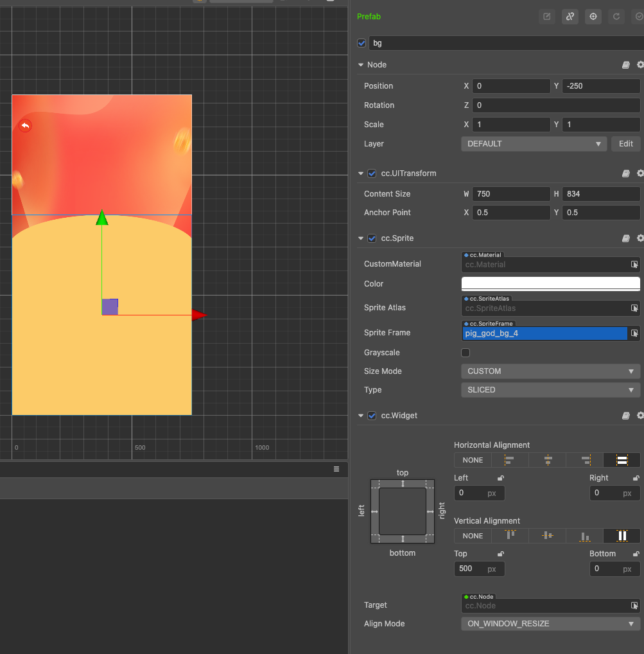Open the sprite Color swatch
This screenshot has height=654, width=644.
pos(550,283)
